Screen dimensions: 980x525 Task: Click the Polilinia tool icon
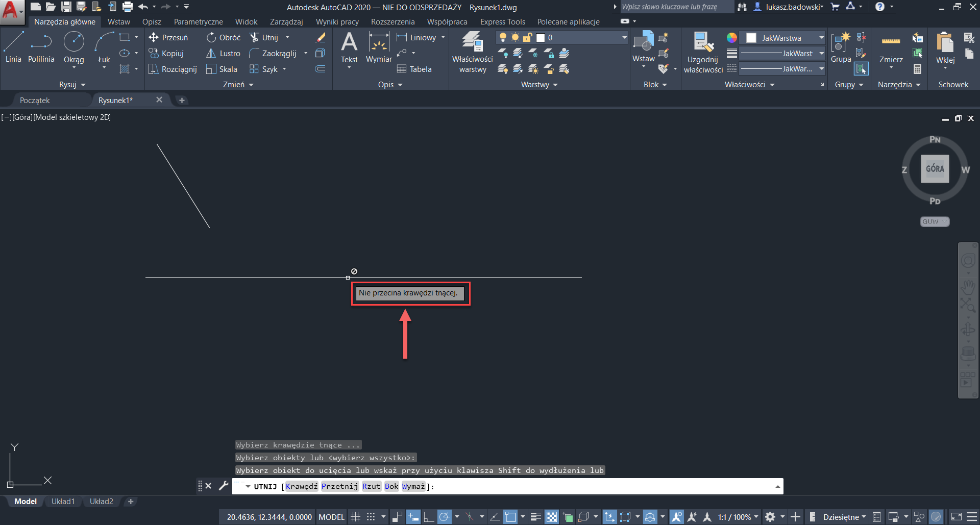(x=41, y=46)
